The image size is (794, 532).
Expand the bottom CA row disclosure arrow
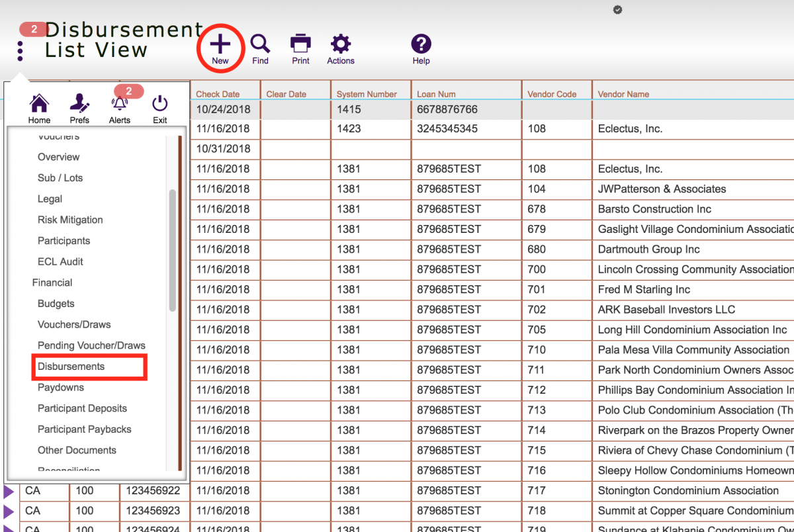[x=9, y=528]
